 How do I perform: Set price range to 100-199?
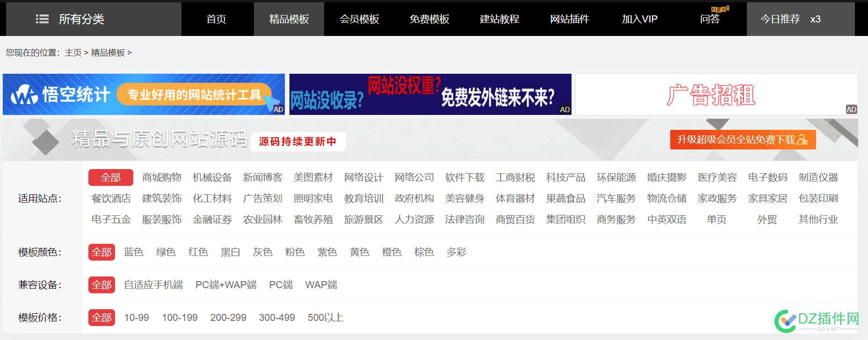[x=180, y=318]
